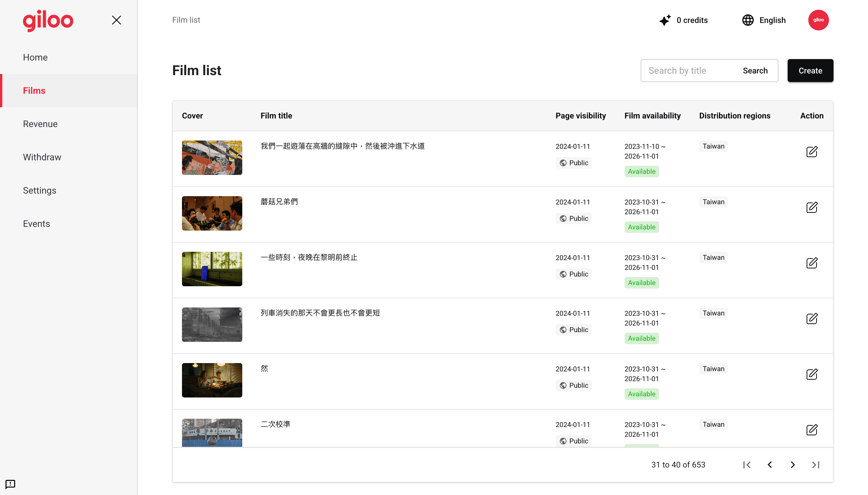The image size is (868, 495).
Task: Click the Search button
Action: click(x=755, y=71)
